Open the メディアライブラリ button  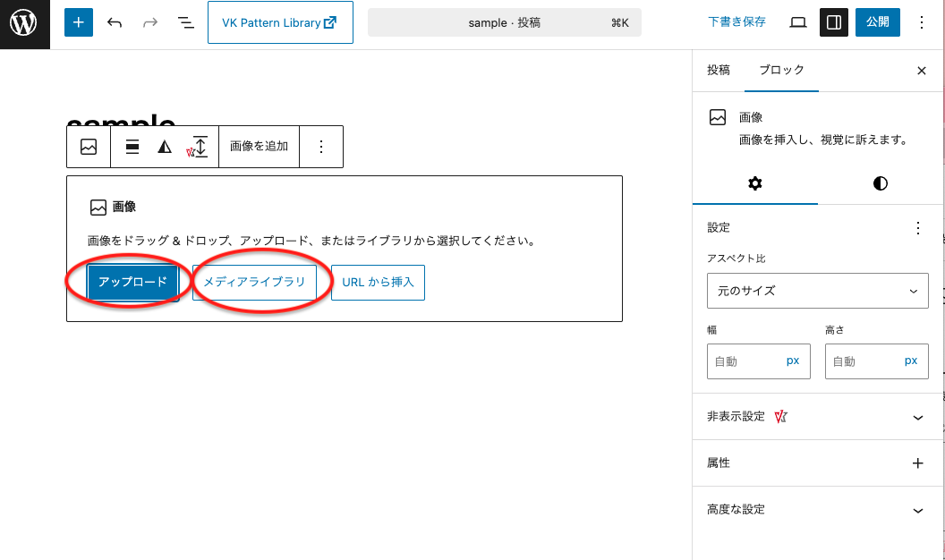tap(254, 283)
